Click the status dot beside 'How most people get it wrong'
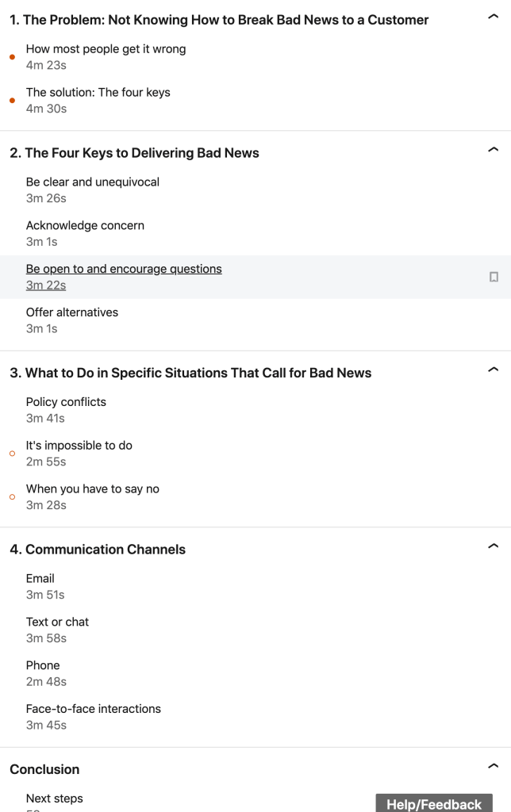Image resolution: width=511 pixels, height=812 pixels. 12,57
